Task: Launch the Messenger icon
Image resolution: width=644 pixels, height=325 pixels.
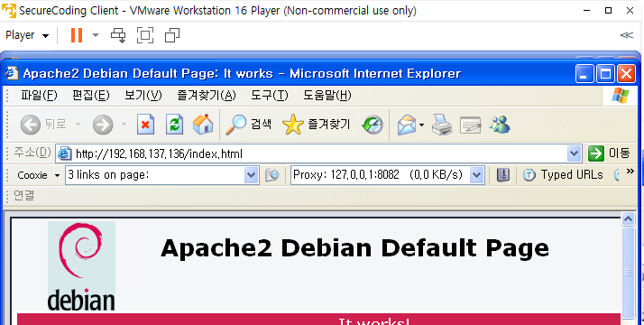Action: pyautogui.click(x=500, y=124)
